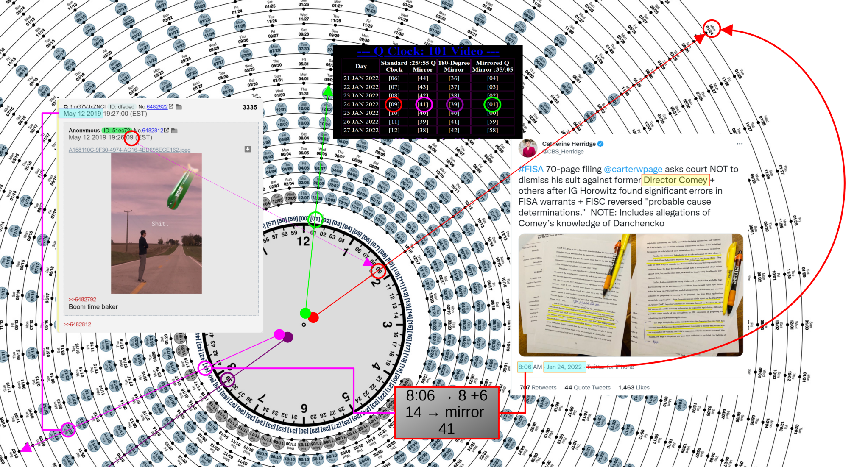Click the Q Clock: 101 Video title link
The height and width of the screenshot is (467, 868).
[428, 51]
